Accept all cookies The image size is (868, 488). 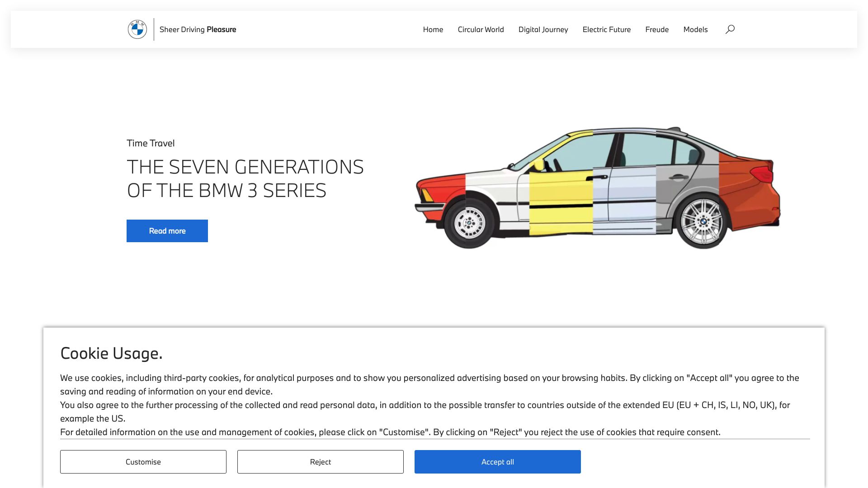click(x=497, y=461)
